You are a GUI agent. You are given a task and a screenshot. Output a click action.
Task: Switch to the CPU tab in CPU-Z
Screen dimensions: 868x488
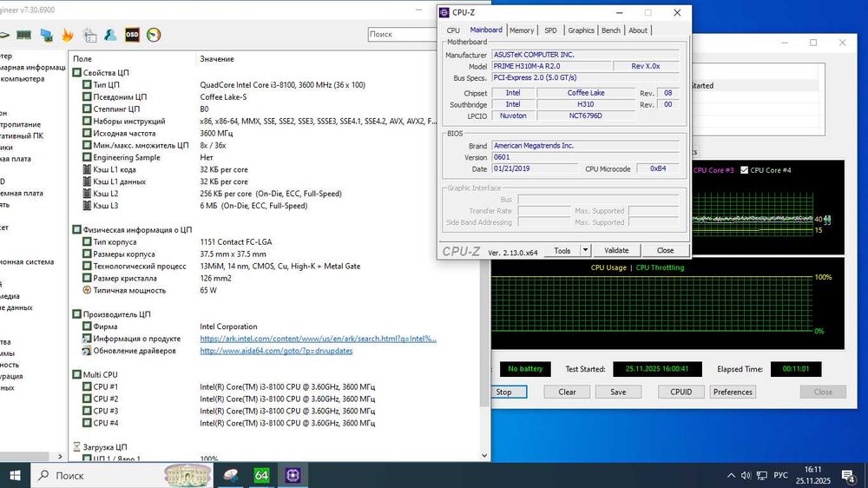click(x=453, y=30)
